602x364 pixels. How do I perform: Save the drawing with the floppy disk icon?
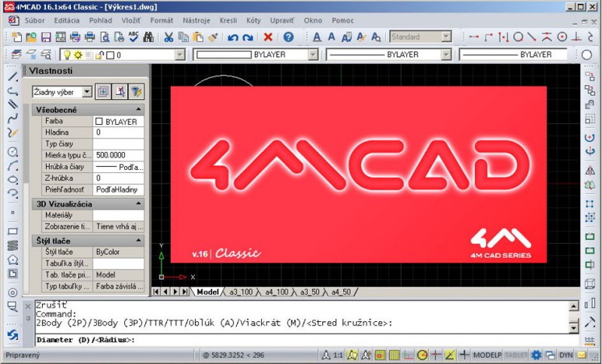(x=46, y=37)
